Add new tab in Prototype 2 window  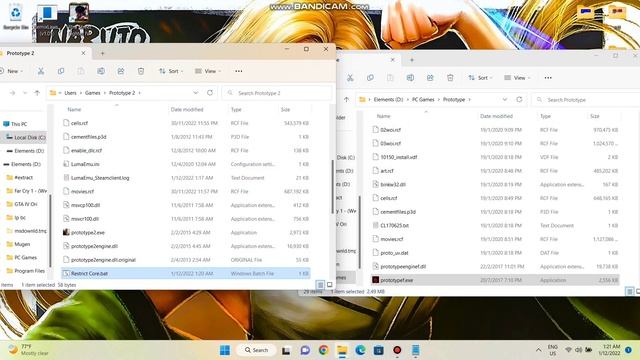pos(102,53)
